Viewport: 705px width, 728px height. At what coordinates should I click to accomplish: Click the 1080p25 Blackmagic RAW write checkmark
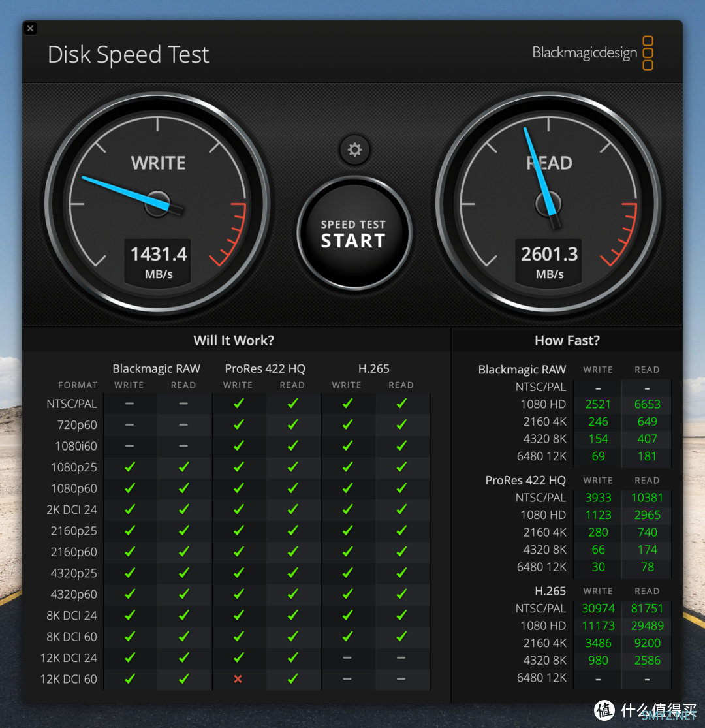click(130, 467)
